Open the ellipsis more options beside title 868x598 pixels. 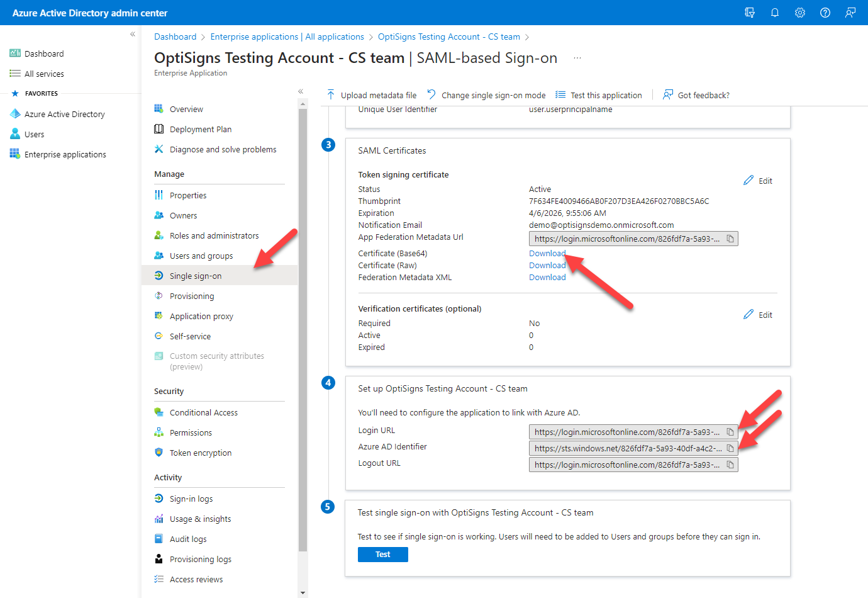pos(577,58)
